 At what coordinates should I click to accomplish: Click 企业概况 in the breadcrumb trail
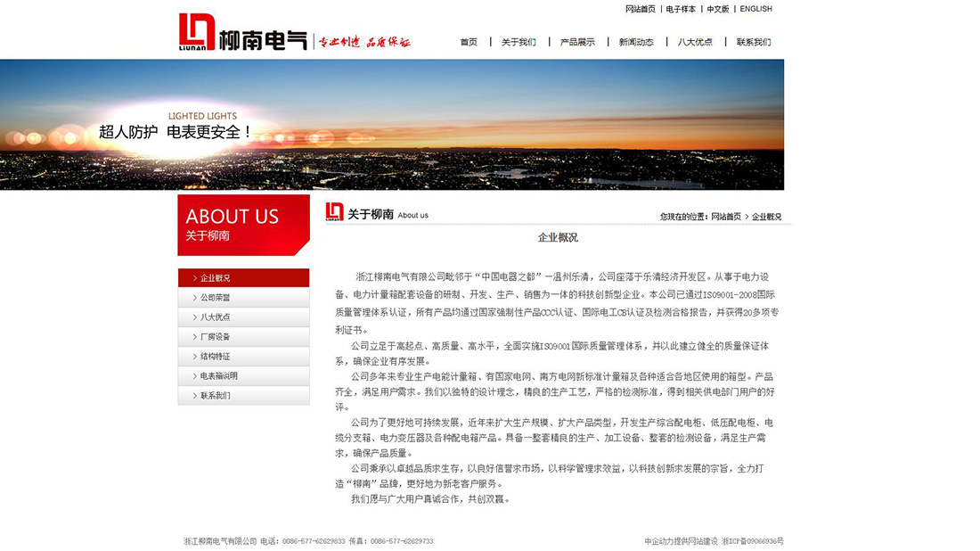[766, 216]
